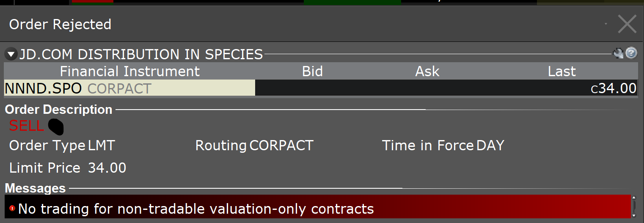Click the Time in Force DAY value

pyautogui.click(x=490, y=146)
